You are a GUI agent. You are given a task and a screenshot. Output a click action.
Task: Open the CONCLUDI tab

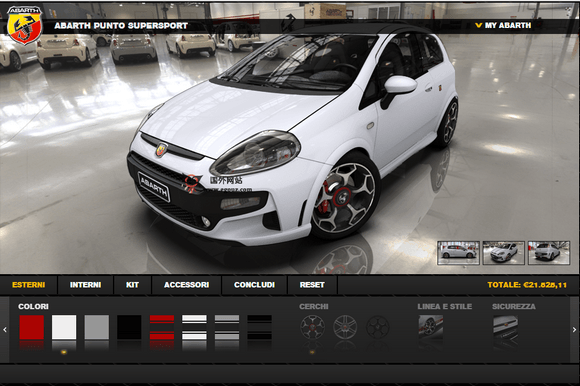tap(254, 285)
